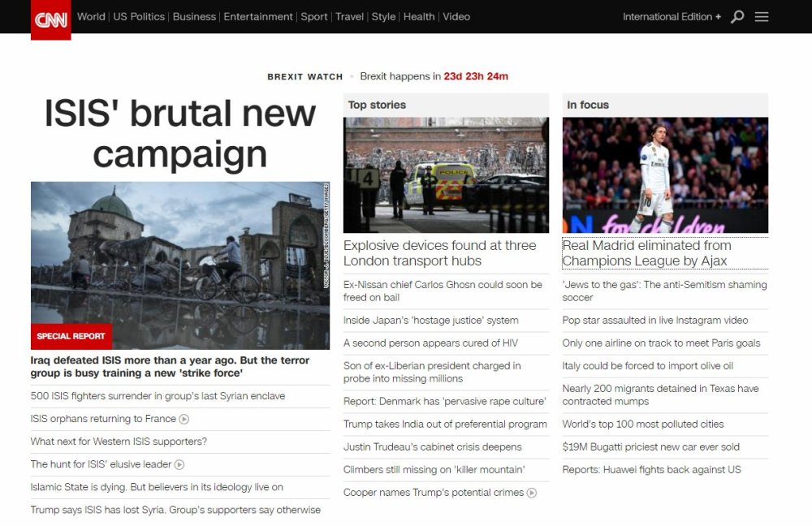Image resolution: width=812 pixels, height=526 pixels.
Task: Open the search magnifier icon
Action: [x=737, y=17]
